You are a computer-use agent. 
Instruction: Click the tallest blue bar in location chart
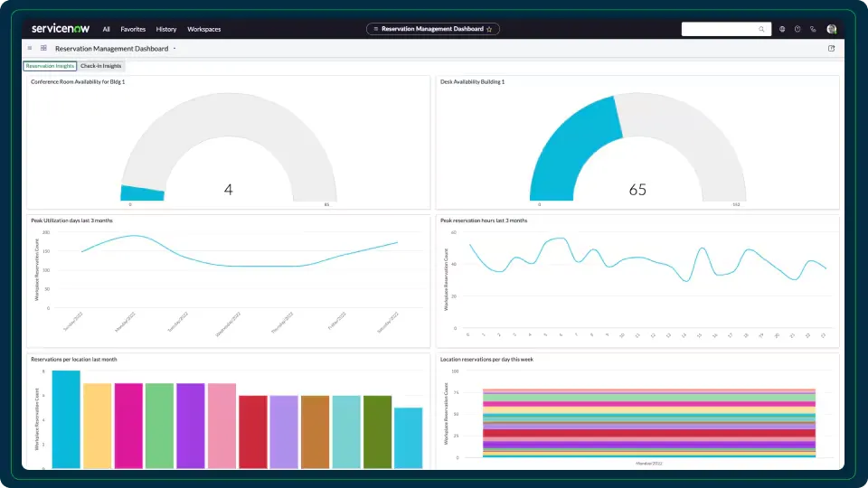66,419
